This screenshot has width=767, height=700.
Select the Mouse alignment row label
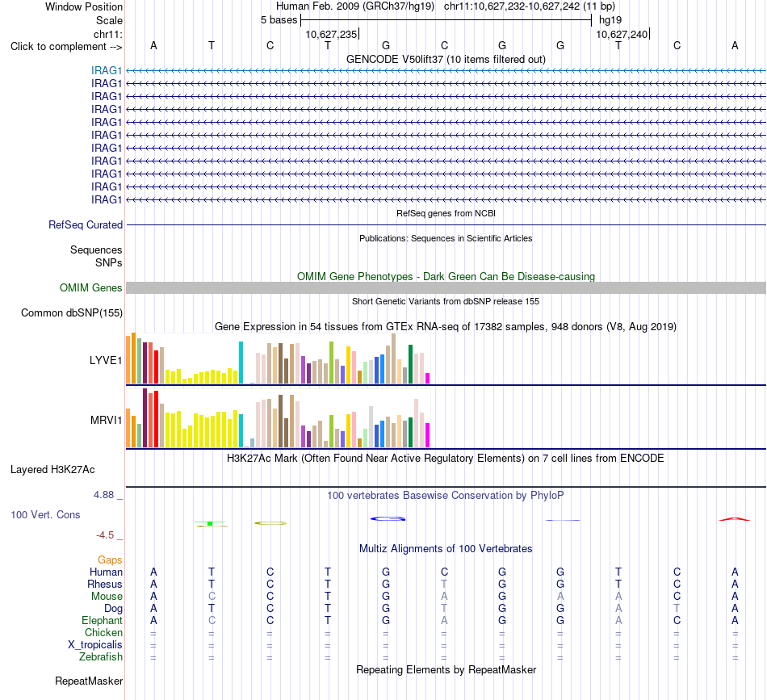click(107, 597)
